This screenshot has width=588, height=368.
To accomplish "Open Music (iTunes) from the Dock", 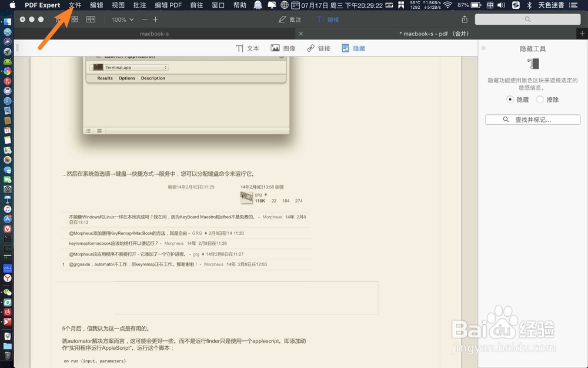I will (x=8, y=209).
